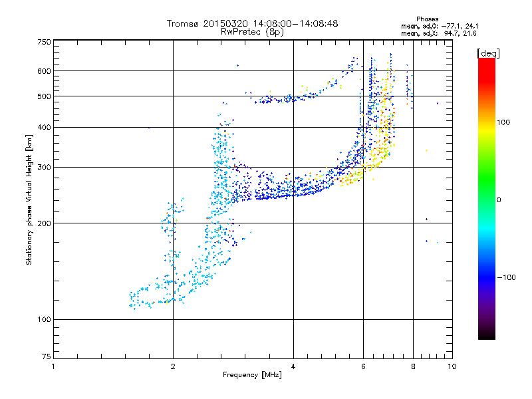Viewport: 532px width, 399px height.
Task: Click the x-axis '6' tick label
Action: (363, 366)
